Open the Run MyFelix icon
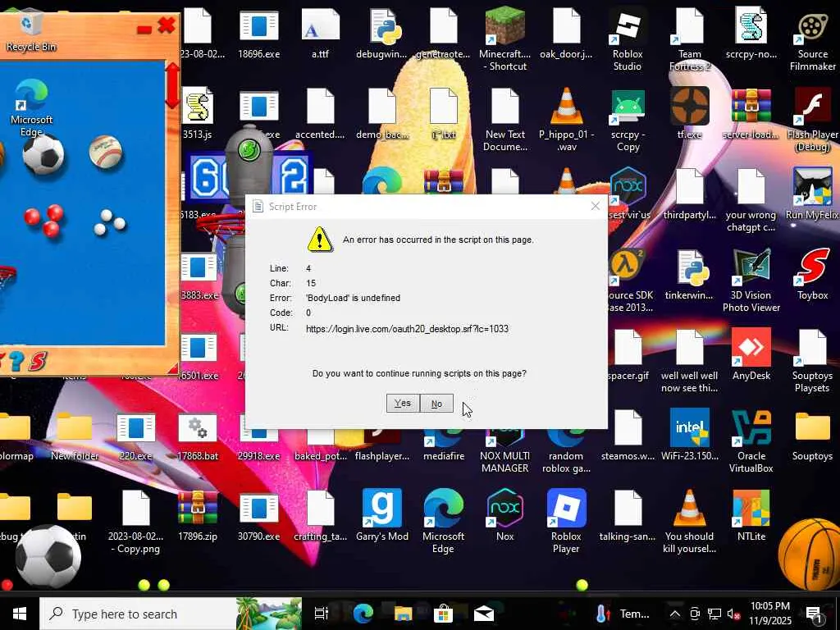 [x=813, y=194]
